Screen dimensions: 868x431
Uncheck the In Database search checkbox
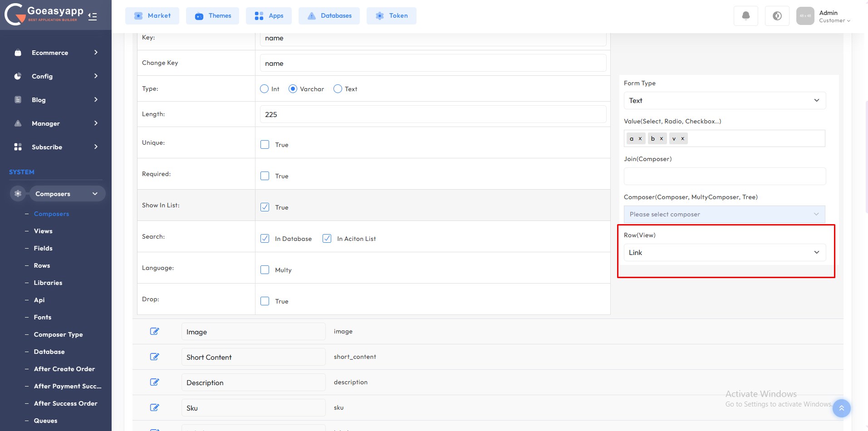pos(265,239)
